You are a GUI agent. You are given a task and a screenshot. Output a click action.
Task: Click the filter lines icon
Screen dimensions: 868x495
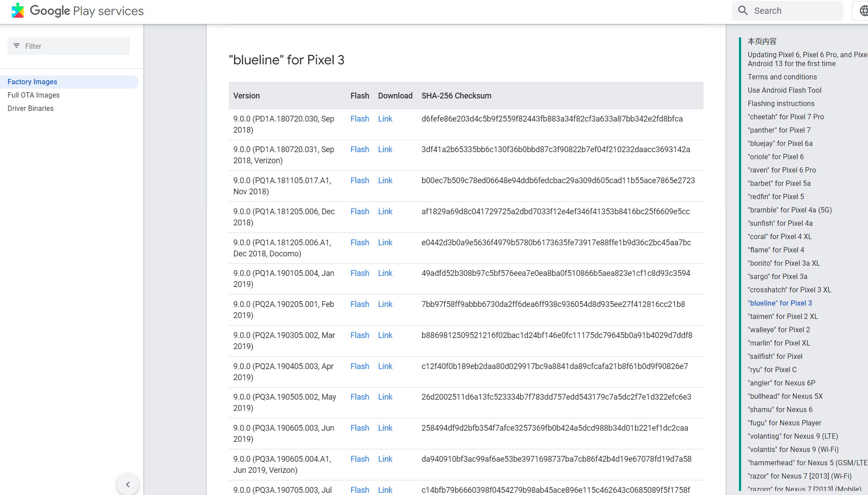[x=16, y=46]
